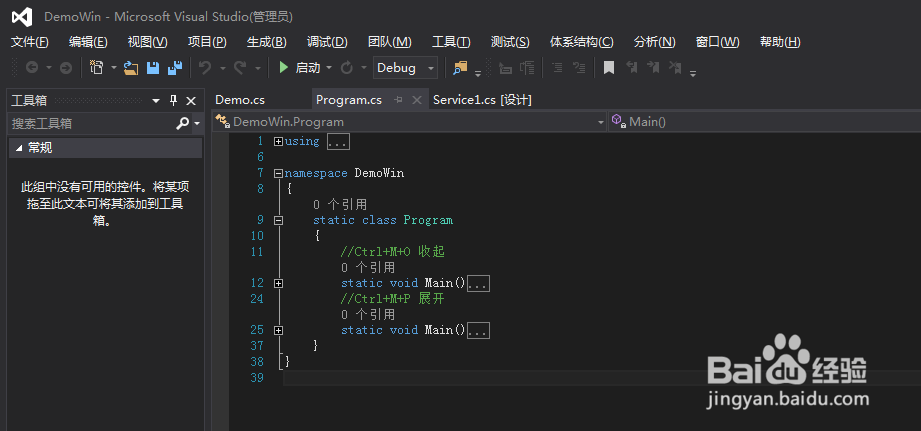
Task: Click the toolbox search magnifier icon
Action: pos(182,123)
